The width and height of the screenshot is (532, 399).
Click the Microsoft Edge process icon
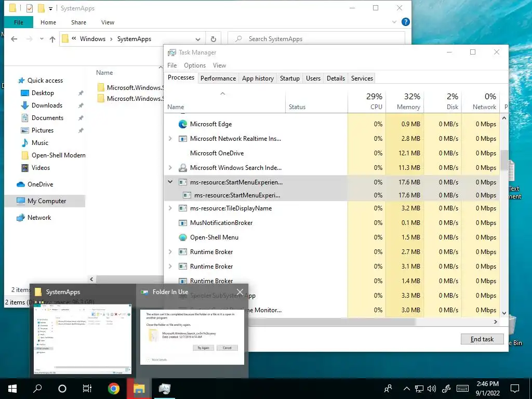pyautogui.click(x=183, y=124)
